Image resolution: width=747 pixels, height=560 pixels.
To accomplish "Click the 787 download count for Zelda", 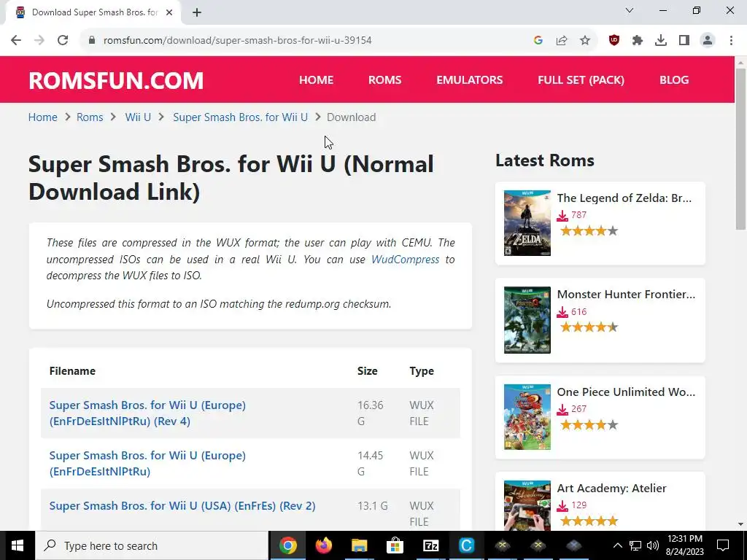I will [578, 215].
